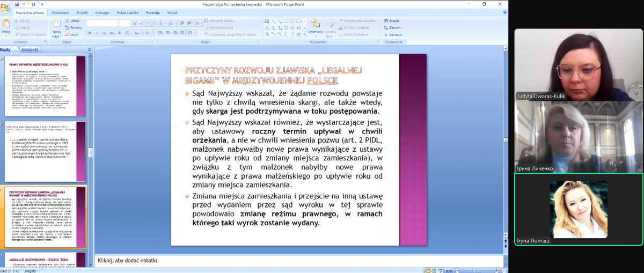Open the Wstawianie ribbon tab
Image resolution: width=644 pixels, height=273 pixels.
point(60,12)
